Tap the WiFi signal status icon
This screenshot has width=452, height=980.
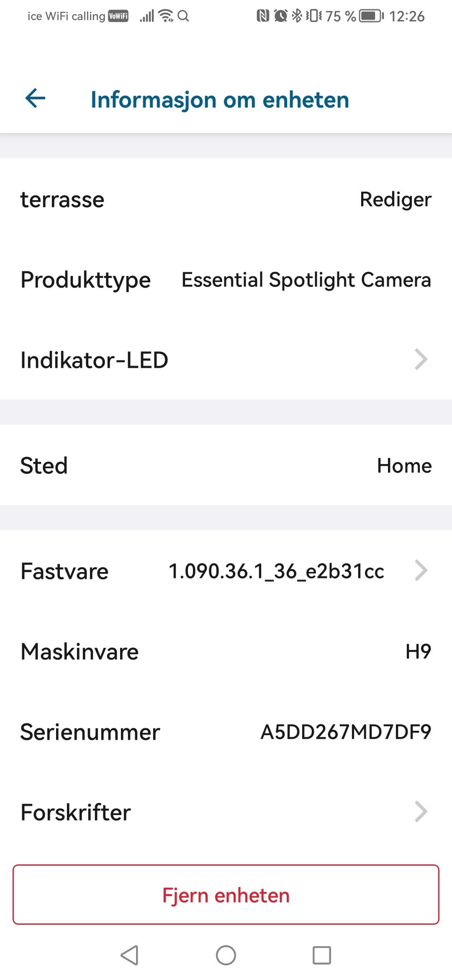click(x=166, y=16)
